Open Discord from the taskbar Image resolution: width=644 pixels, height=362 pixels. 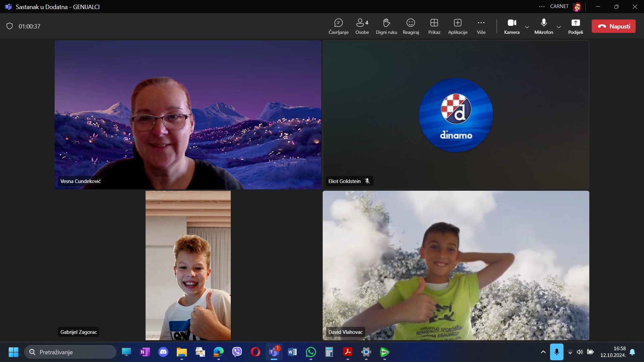click(x=163, y=352)
